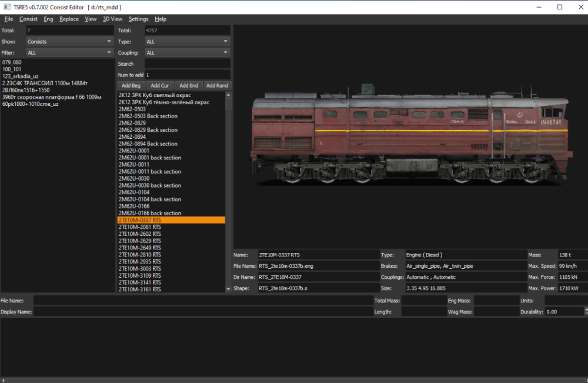The height and width of the screenshot is (383, 588).
Task: Open the Replace menu
Action: (69, 19)
